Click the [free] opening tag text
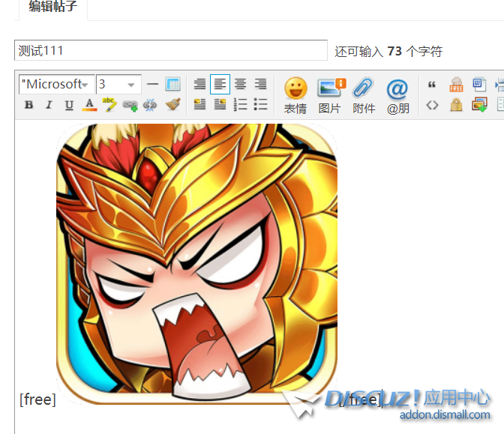 pos(38,400)
